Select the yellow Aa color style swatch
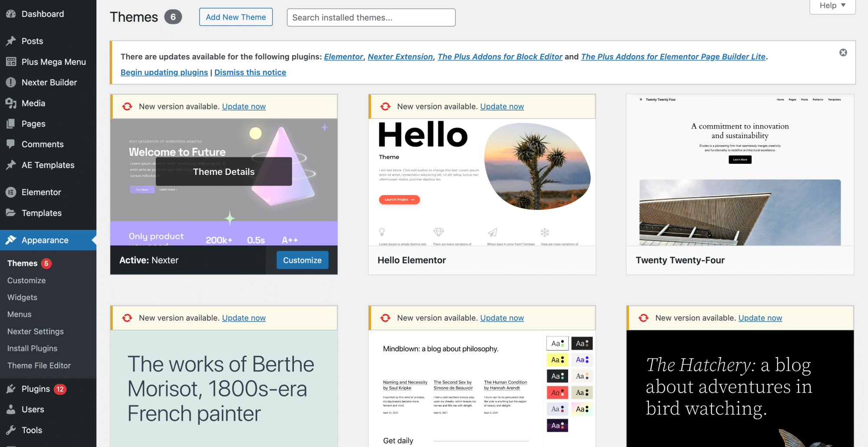 (557, 360)
